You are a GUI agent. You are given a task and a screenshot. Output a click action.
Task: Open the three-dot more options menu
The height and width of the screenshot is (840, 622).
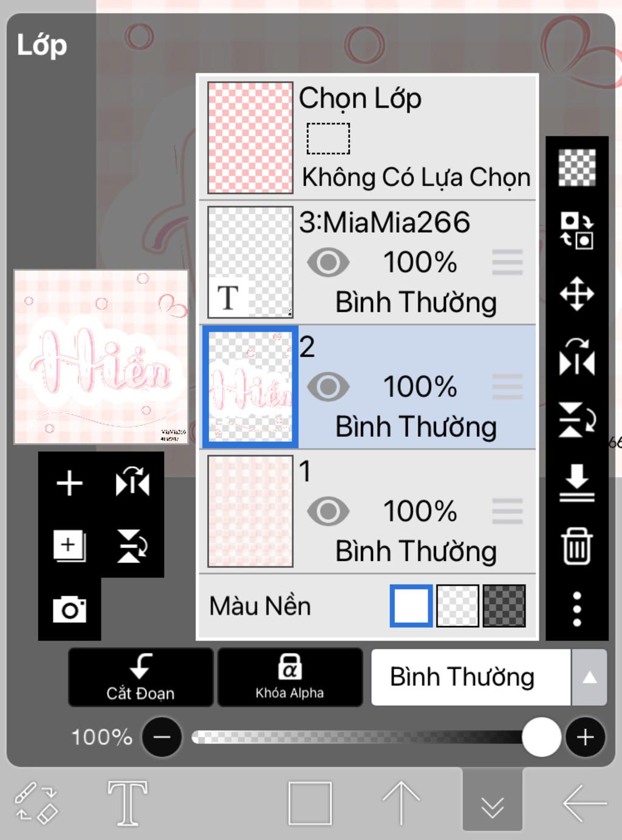(x=576, y=608)
